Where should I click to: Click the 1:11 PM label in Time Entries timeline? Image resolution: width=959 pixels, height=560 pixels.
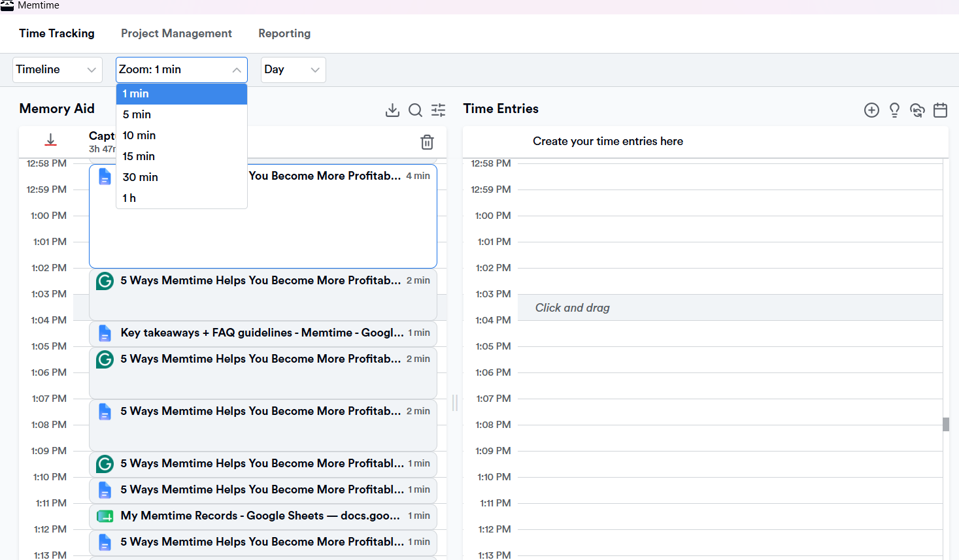click(x=495, y=503)
